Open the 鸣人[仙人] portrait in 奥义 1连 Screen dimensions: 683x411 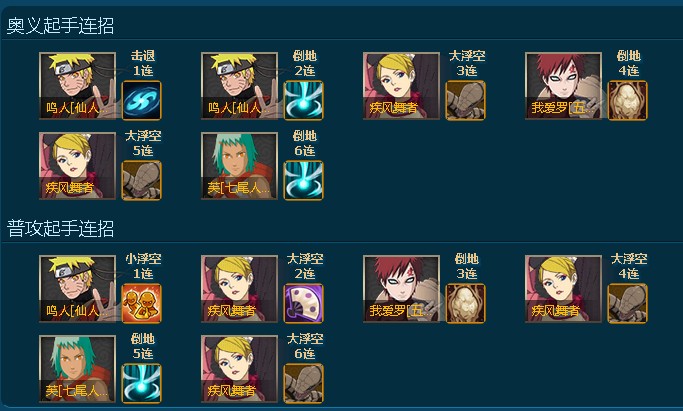pos(78,86)
